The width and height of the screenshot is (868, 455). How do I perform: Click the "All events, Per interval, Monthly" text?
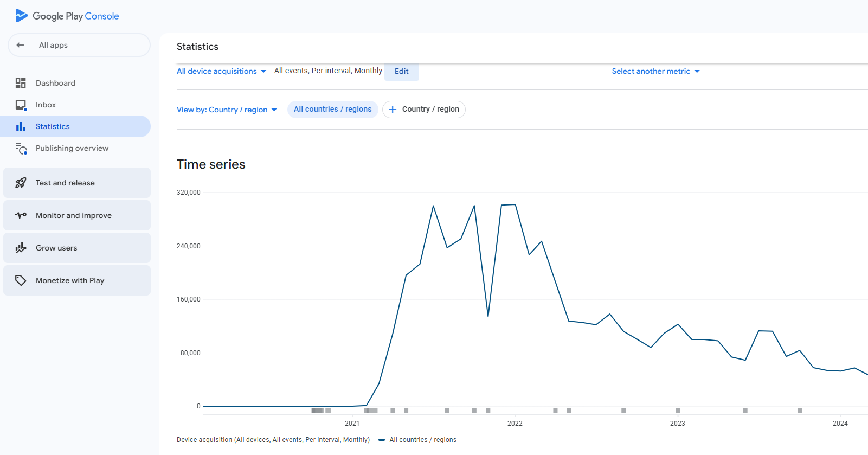[x=328, y=71]
